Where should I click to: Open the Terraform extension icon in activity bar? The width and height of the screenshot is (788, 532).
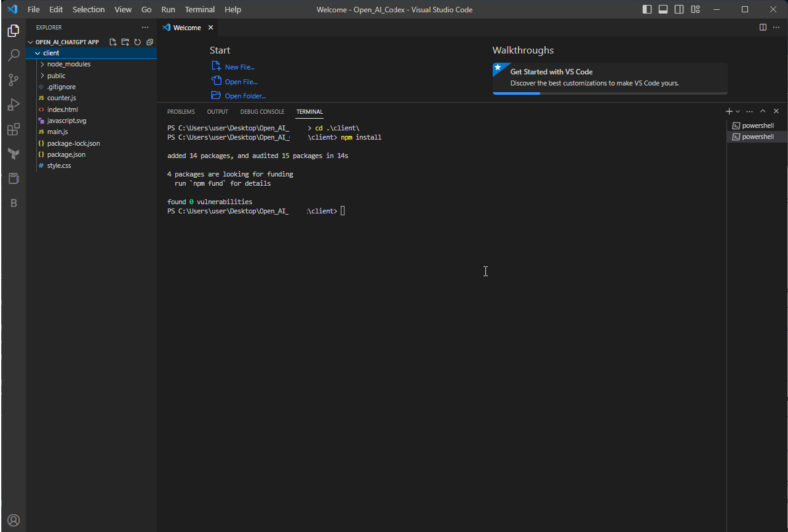14,154
